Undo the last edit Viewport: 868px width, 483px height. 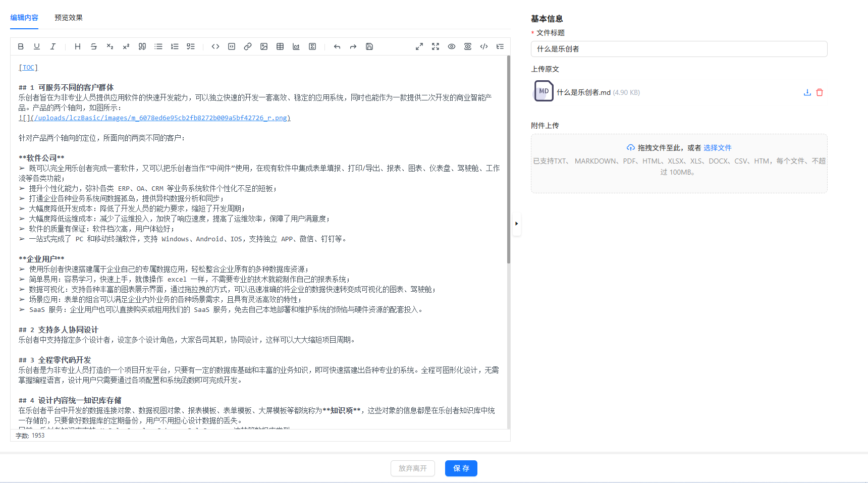tap(337, 46)
